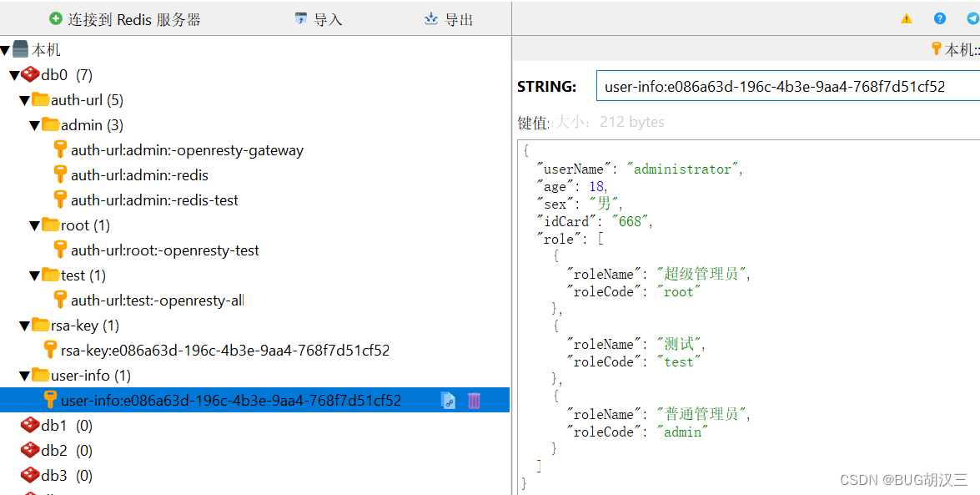Select the db2 (0) database

pyautogui.click(x=66, y=451)
